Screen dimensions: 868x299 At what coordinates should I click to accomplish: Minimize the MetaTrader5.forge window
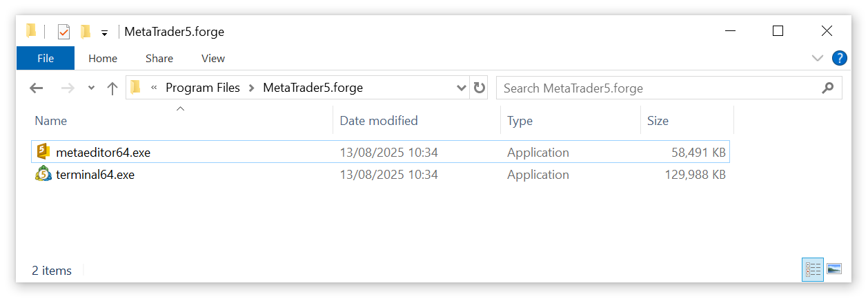(x=729, y=31)
